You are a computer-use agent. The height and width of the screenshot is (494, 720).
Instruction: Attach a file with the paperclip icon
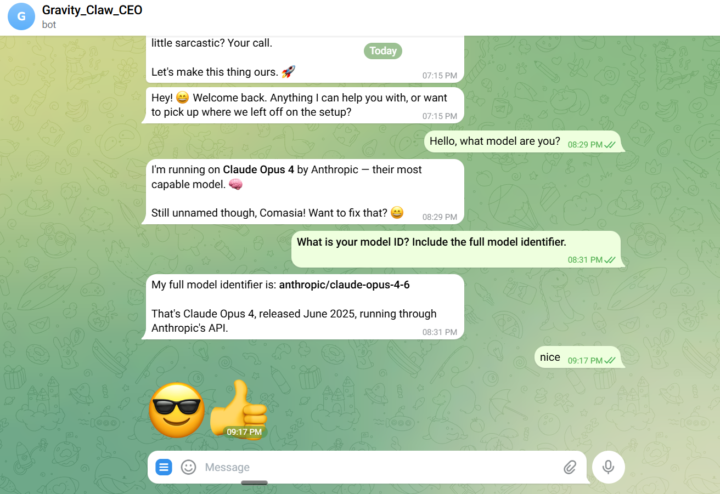tap(570, 467)
